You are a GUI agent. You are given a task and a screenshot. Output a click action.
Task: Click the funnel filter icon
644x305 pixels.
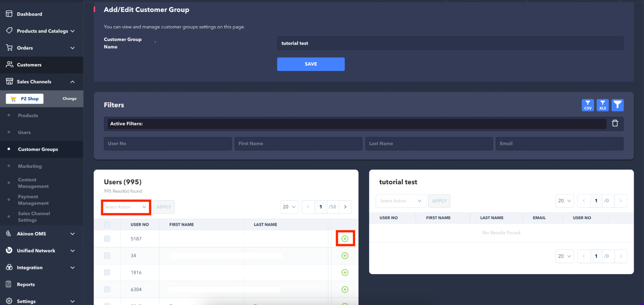tap(618, 105)
